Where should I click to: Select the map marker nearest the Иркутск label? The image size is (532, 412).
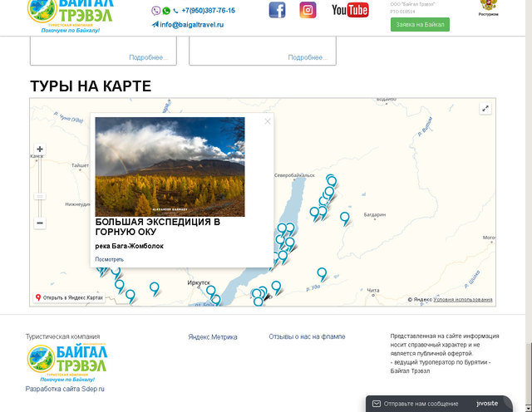tap(210, 291)
